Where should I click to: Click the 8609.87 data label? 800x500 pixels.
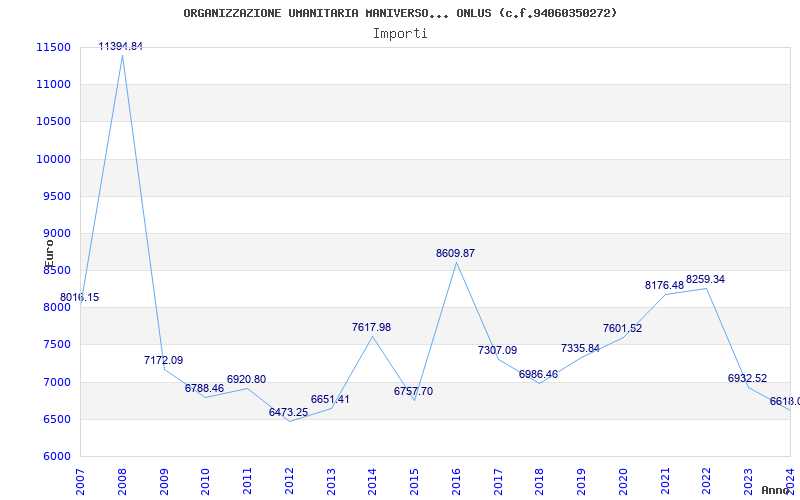(x=455, y=254)
